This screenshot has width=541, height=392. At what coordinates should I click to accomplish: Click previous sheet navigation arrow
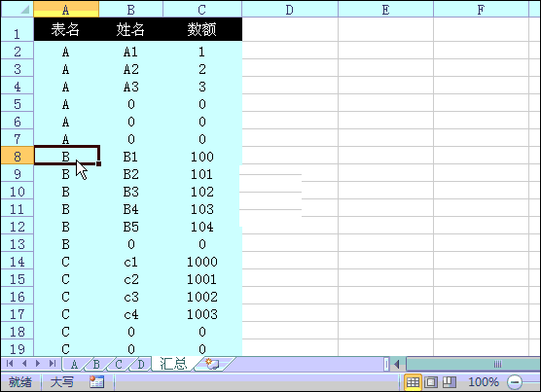(x=24, y=364)
